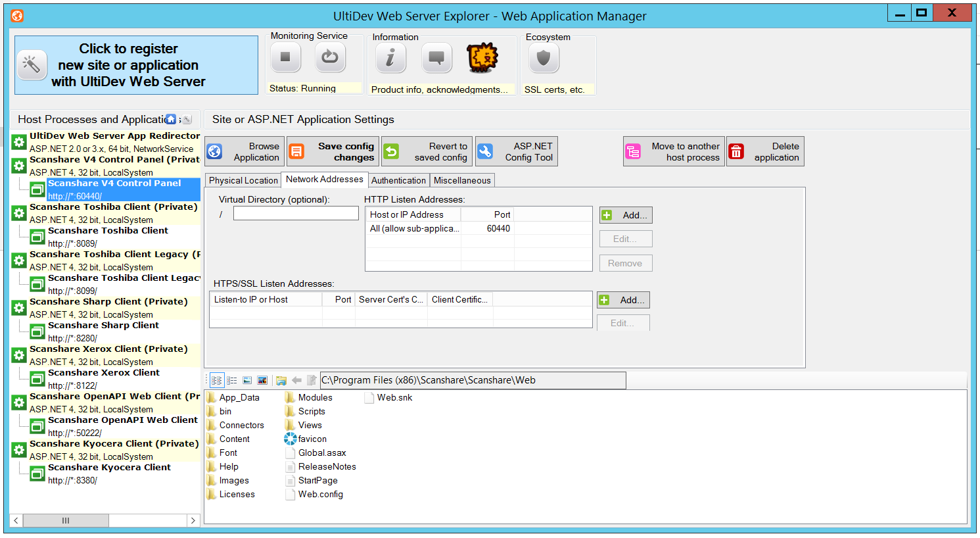Screen dimensions: 980x538
Task: Switch file list to small icons view
Action: tap(217, 380)
